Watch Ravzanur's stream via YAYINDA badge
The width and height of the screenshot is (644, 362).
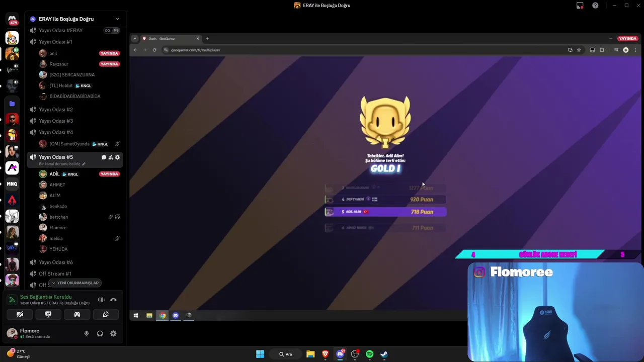click(110, 64)
